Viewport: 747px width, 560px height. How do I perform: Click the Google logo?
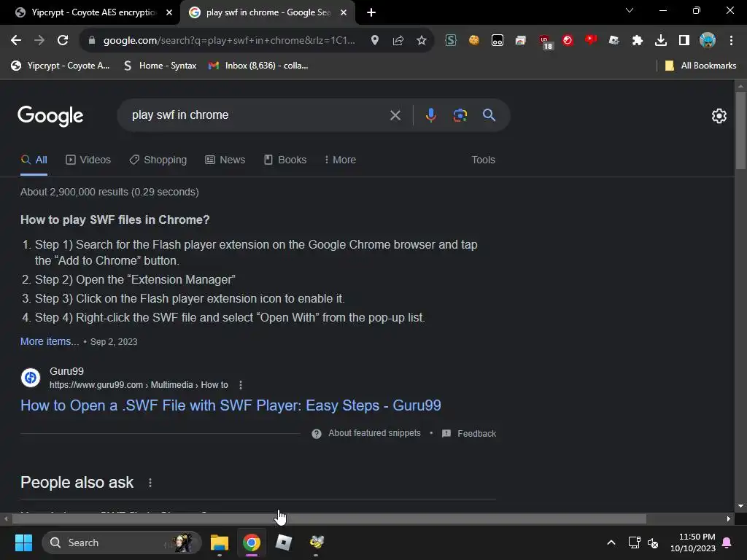click(50, 116)
